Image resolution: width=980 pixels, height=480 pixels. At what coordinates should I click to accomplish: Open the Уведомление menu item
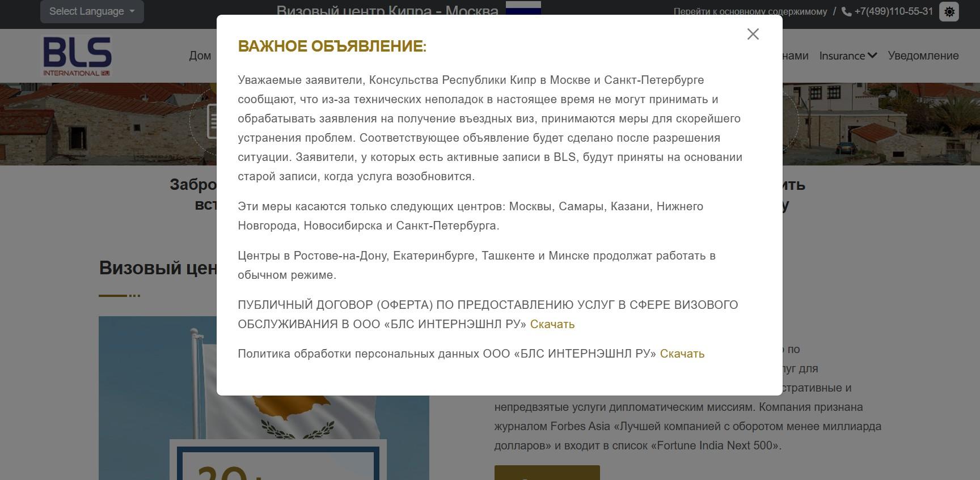pyautogui.click(x=923, y=56)
